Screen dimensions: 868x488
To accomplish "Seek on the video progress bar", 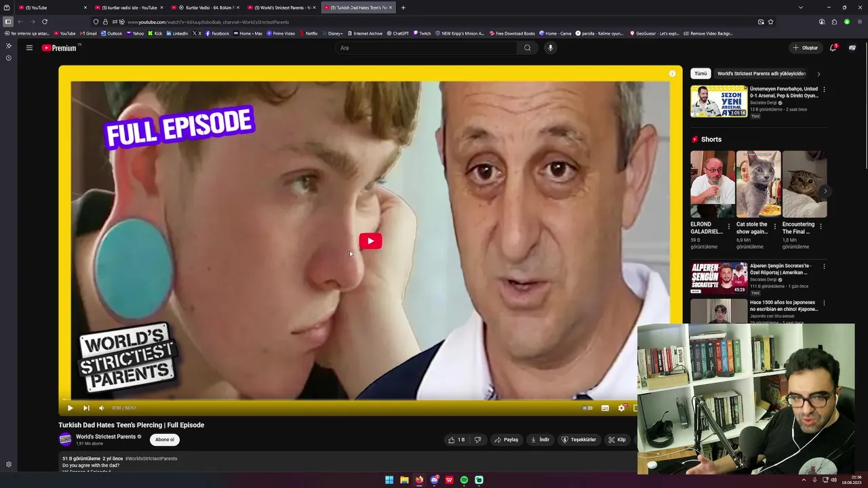I will coord(370,399).
